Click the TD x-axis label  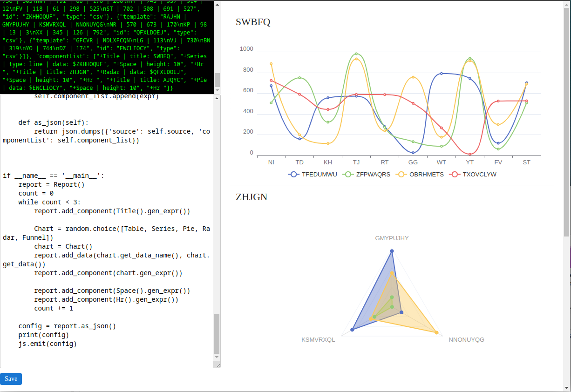point(299,162)
